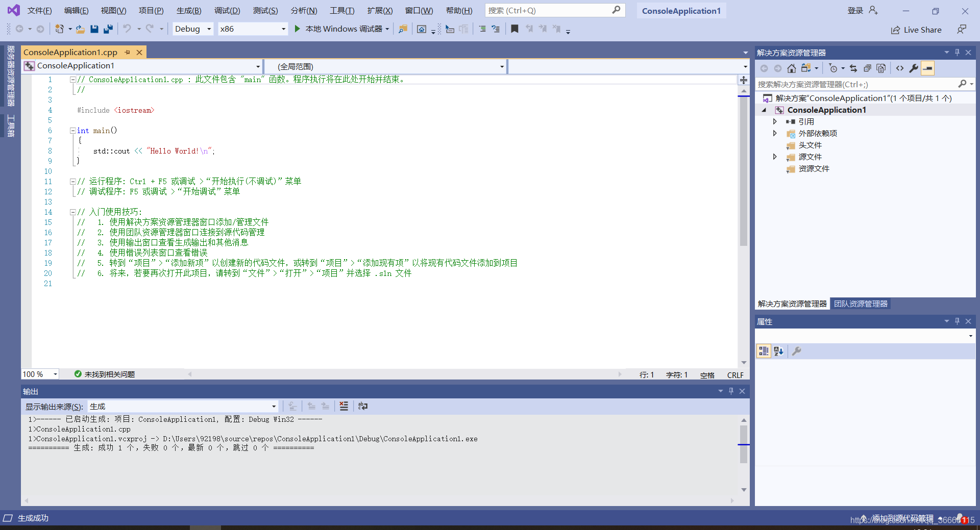This screenshot has width=980, height=530.
Task: Click the editor vertical scrollbar thumb
Action: [744, 171]
